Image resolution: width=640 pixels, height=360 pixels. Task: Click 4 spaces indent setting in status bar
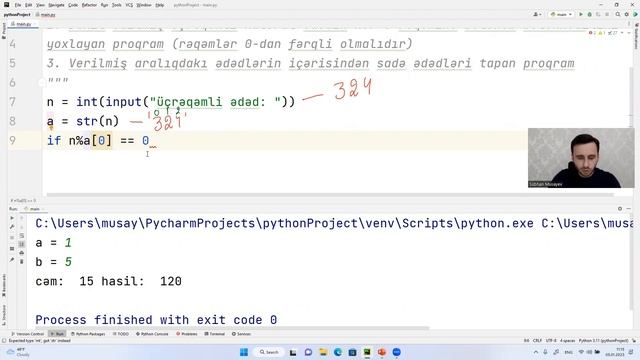point(567,340)
